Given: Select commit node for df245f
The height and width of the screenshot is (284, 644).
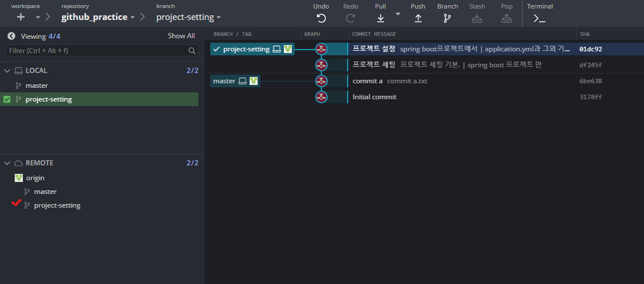Looking at the screenshot, I should click(x=321, y=65).
